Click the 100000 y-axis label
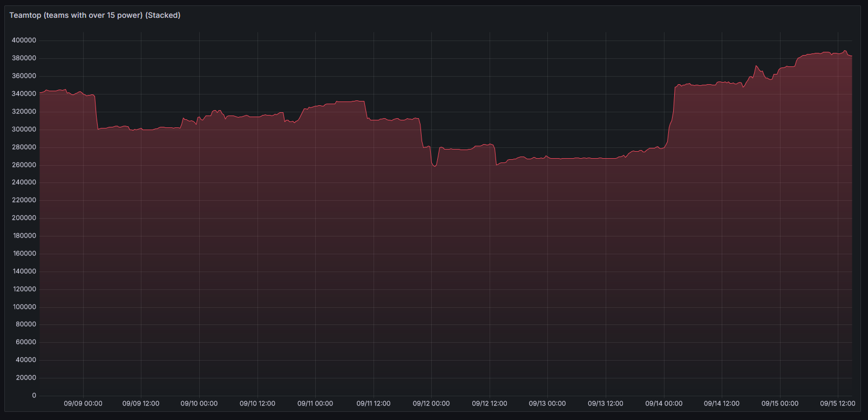 tap(24, 307)
